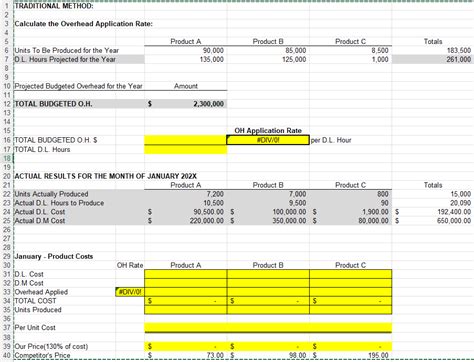Click row header 18
The height and width of the screenshot is (362, 474).
pos(7,158)
